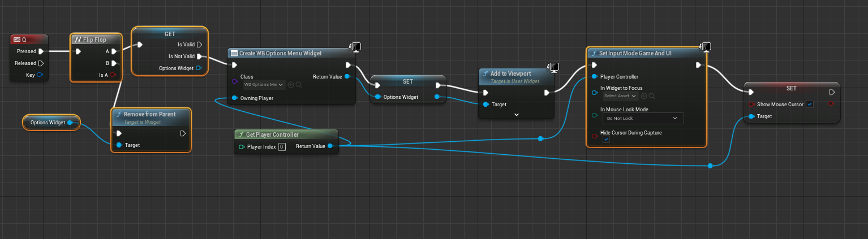This screenshot has height=239, width=868.
Task: Click the standalone Options Widget variable's output pin
Action: tap(70, 123)
